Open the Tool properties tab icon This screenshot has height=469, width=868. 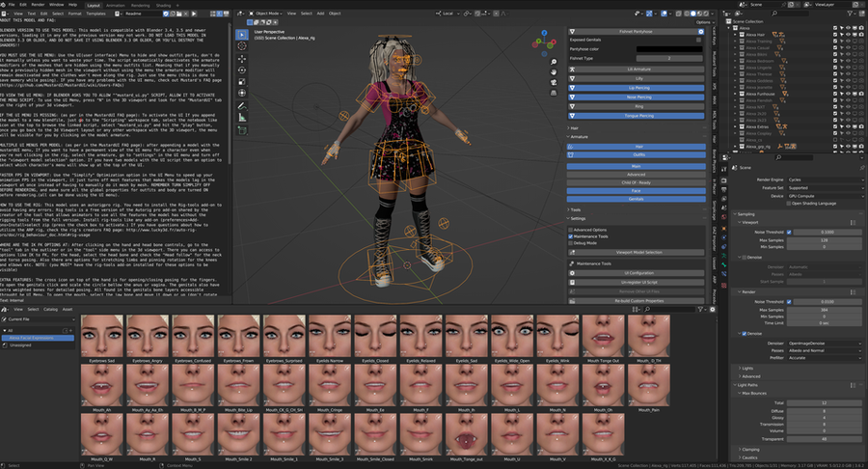tap(723, 169)
